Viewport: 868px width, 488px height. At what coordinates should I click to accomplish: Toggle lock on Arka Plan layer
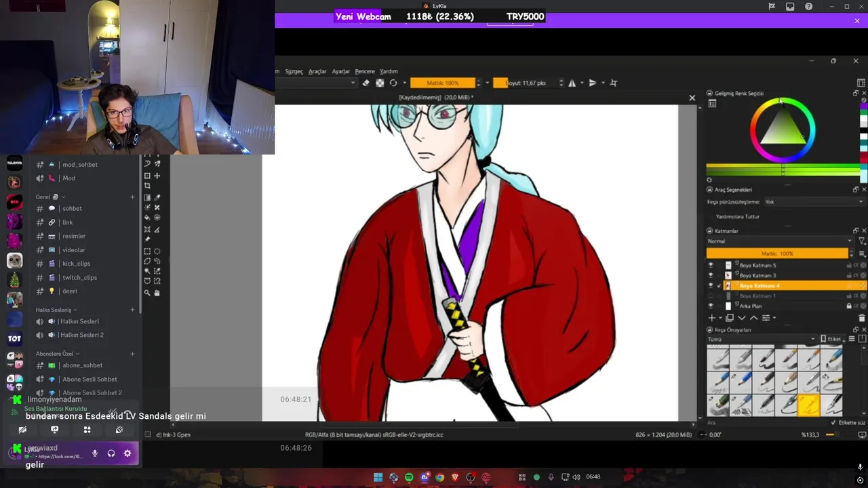click(849, 306)
